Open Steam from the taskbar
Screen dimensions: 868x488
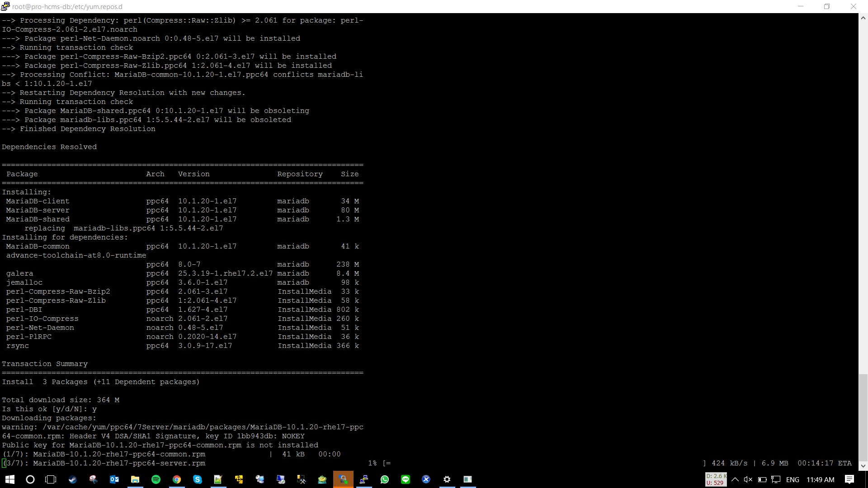(73, 479)
